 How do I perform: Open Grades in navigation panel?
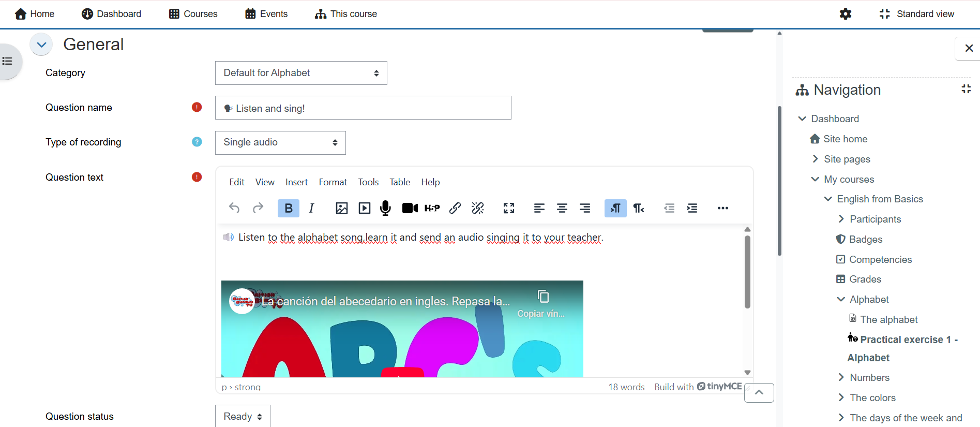865,279
